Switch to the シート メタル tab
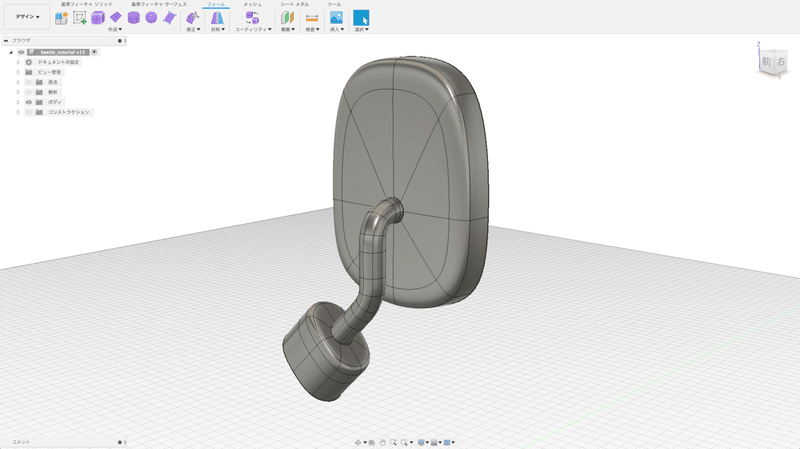 coord(294,4)
